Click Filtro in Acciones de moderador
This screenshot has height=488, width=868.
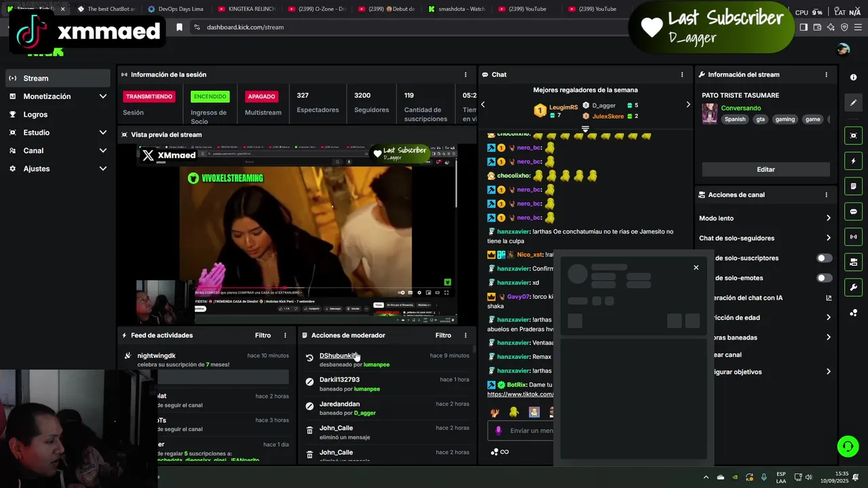click(x=443, y=335)
